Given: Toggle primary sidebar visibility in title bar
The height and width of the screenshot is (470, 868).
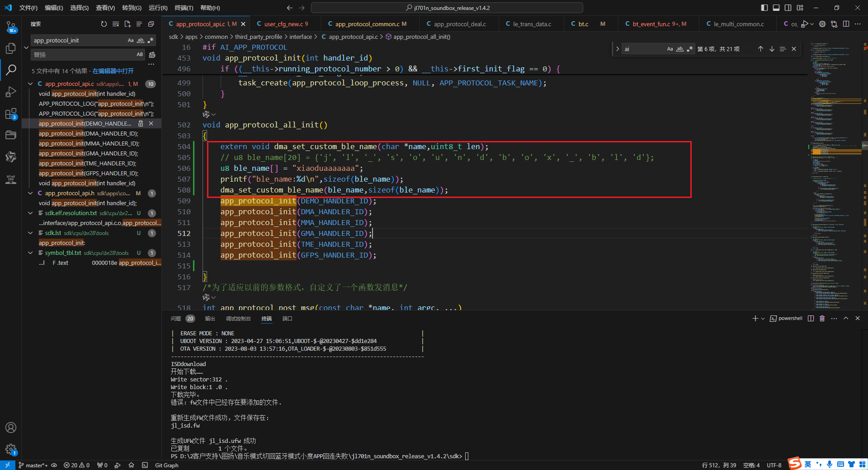Looking at the screenshot, I should [764, 8].
